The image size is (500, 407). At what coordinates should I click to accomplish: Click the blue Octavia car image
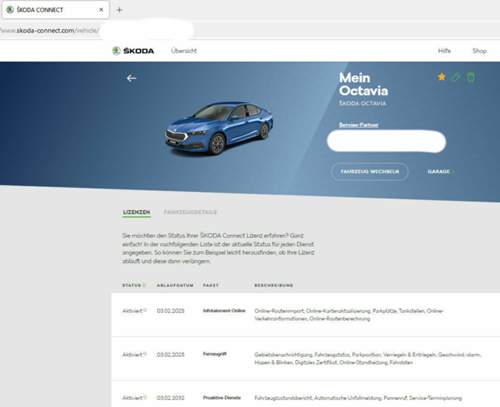point(219,129)
